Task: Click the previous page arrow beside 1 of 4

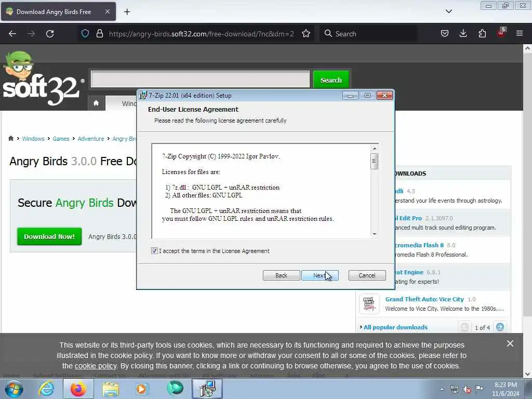Action: coord(464,327)
